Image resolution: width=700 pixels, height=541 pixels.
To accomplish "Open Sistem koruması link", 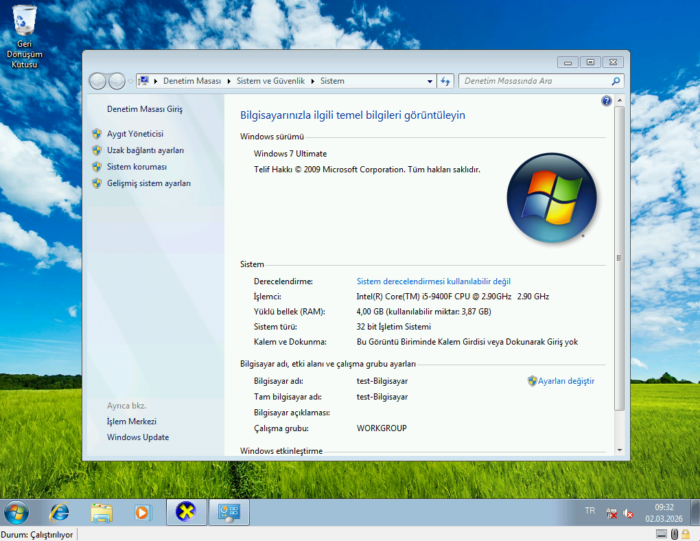I will coord(137,166).
